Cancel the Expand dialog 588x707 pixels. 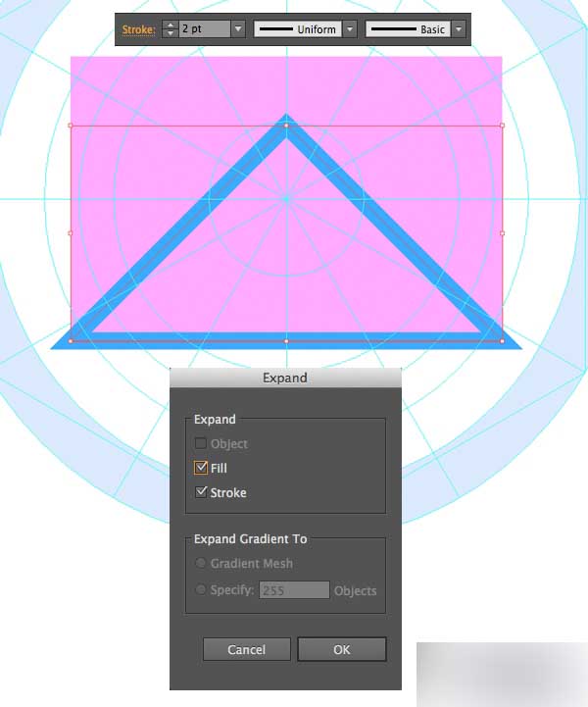(x=246, y=649)
